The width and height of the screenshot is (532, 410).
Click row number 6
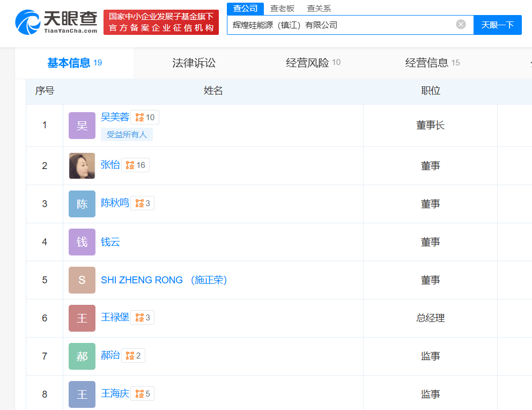45,318
